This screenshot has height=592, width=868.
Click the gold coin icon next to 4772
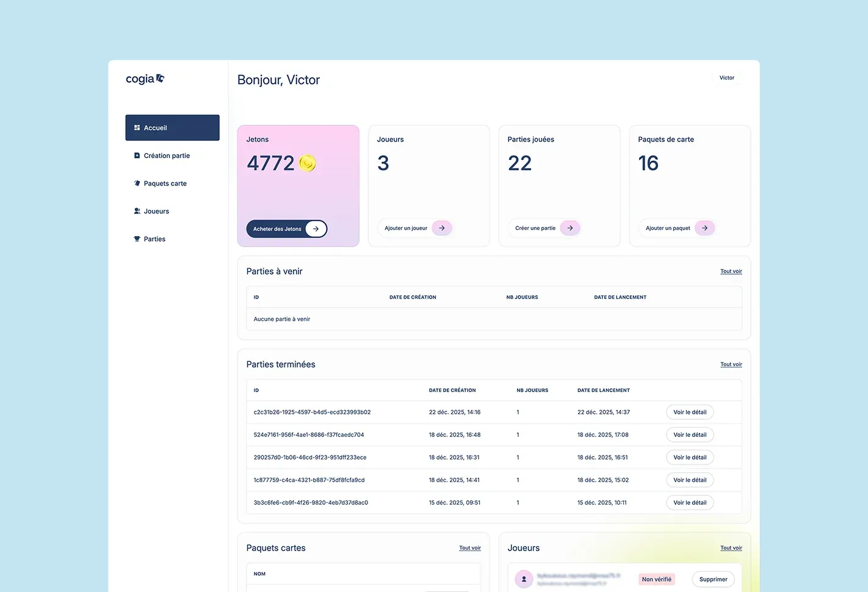coord(308,163)
